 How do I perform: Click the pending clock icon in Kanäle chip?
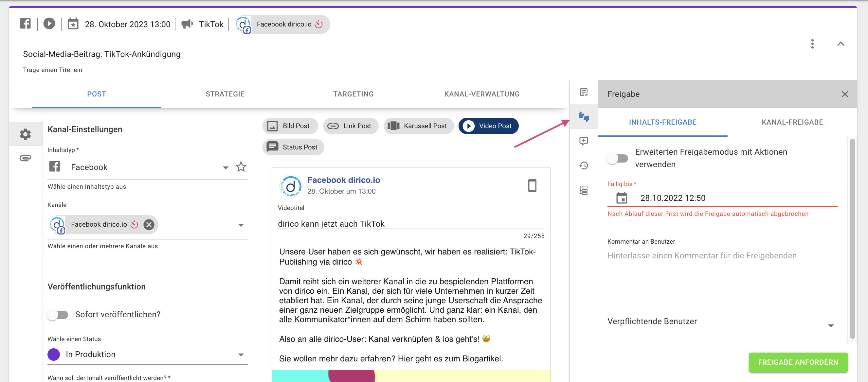click(135, 224)
